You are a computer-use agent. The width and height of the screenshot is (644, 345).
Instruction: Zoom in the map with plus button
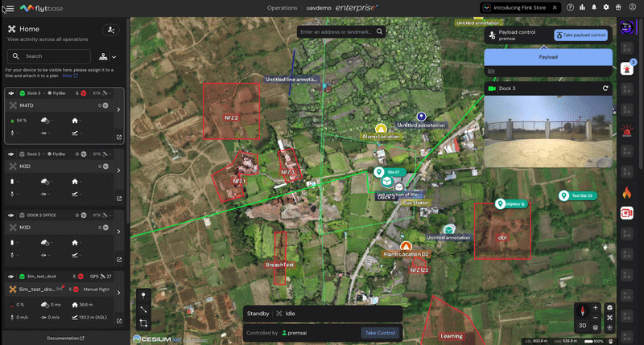595,308
